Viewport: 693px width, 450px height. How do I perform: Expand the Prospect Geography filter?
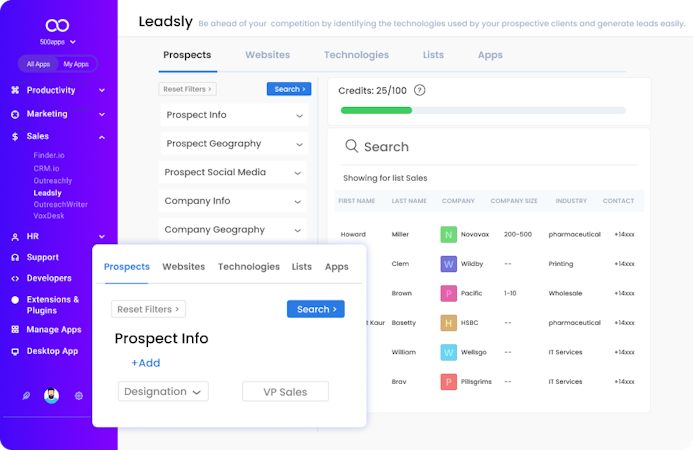tap(234, 144)
